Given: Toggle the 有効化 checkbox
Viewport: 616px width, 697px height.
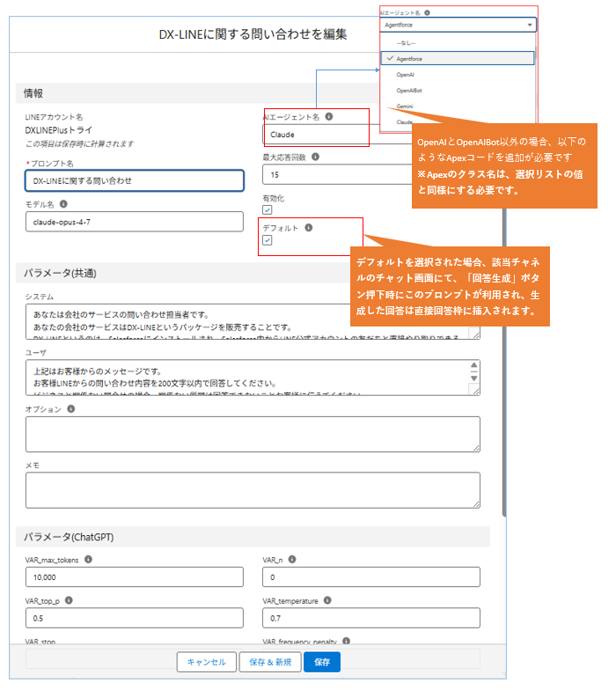Looking at the screenshot, I should pyautogui.click(x=268, y=209).
